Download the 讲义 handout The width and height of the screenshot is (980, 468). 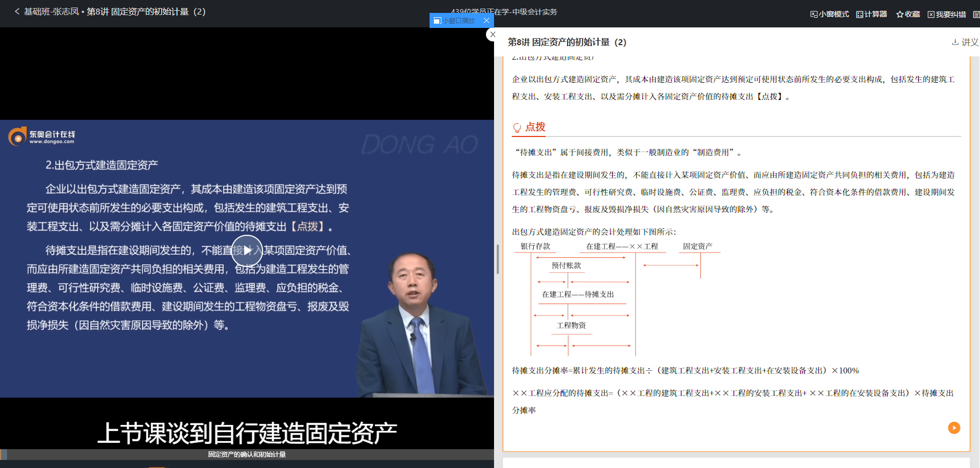coord(965,42)
